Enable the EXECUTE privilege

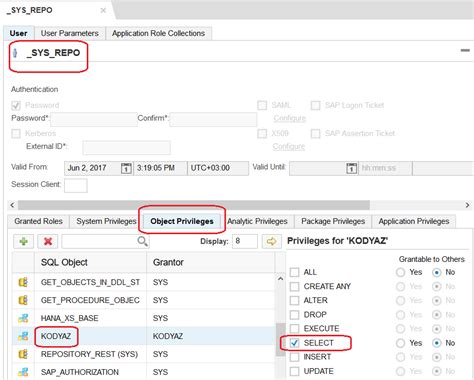pyautogui.click(x=294, y=329)
